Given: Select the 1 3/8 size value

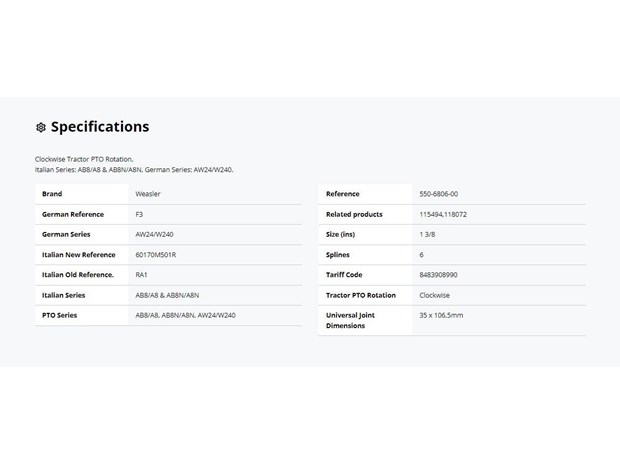Looking at the screenshot, I should pyautogui.click(x=427, y=234).
